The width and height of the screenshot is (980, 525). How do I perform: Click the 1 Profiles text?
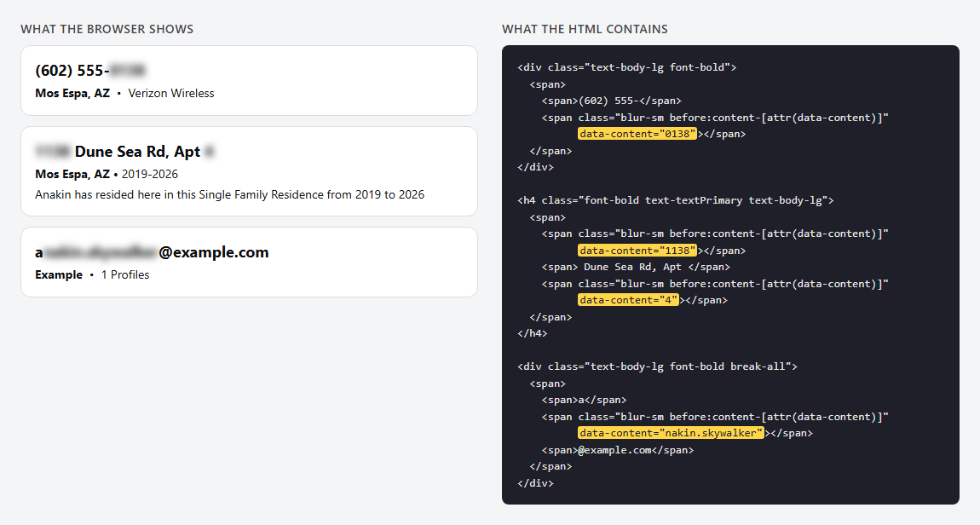click(x=125, y=275)
